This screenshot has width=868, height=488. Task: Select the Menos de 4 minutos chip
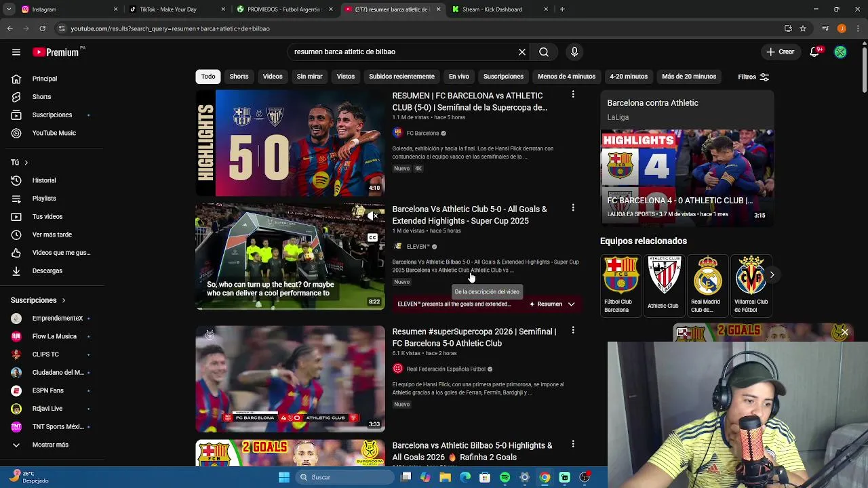(x=566, y=77)
